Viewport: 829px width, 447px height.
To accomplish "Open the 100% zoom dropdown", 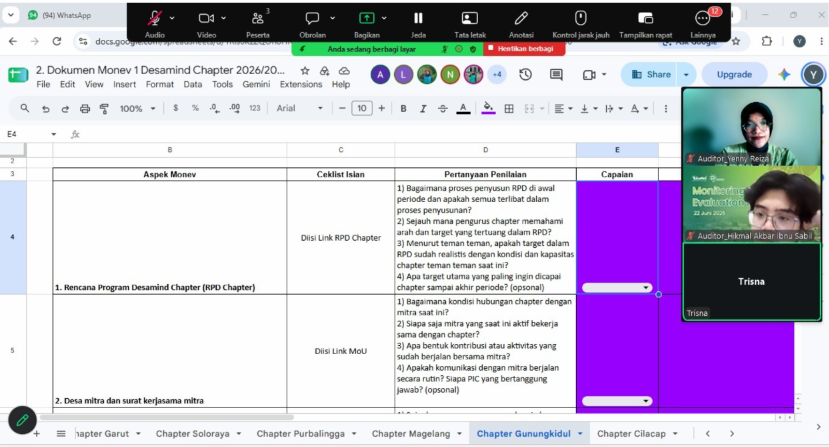I will (137, 108).
